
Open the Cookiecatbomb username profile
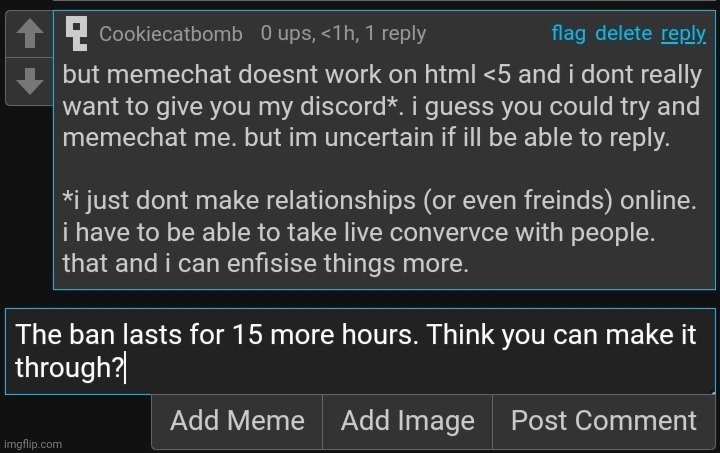[171, 34]
